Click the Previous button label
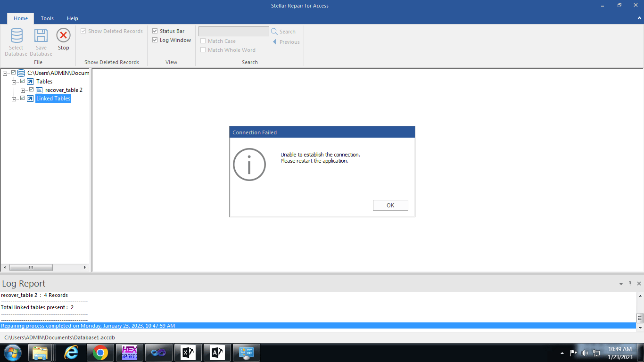644x362 pixels. [x=289, y=42]
